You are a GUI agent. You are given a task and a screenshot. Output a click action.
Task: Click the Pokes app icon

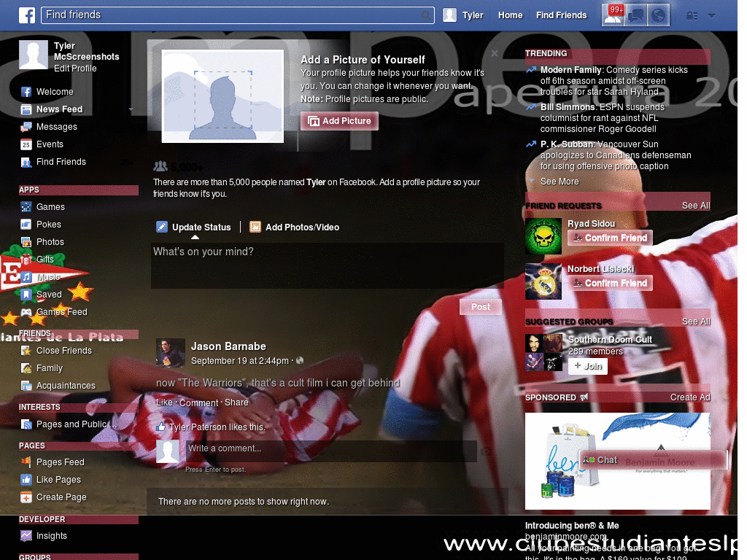pyautogui.click(x=26, y=225)
